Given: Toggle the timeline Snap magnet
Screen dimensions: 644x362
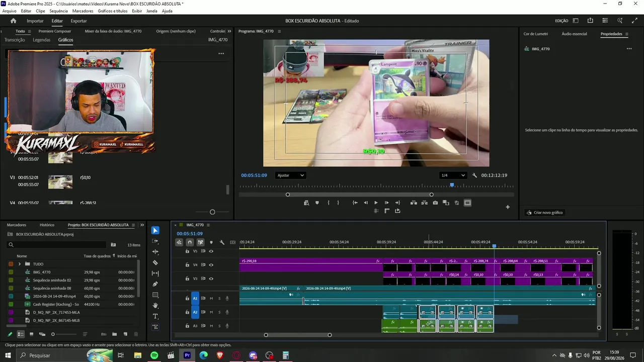Looking at the screenshot, I should click(x=190, y=242).
